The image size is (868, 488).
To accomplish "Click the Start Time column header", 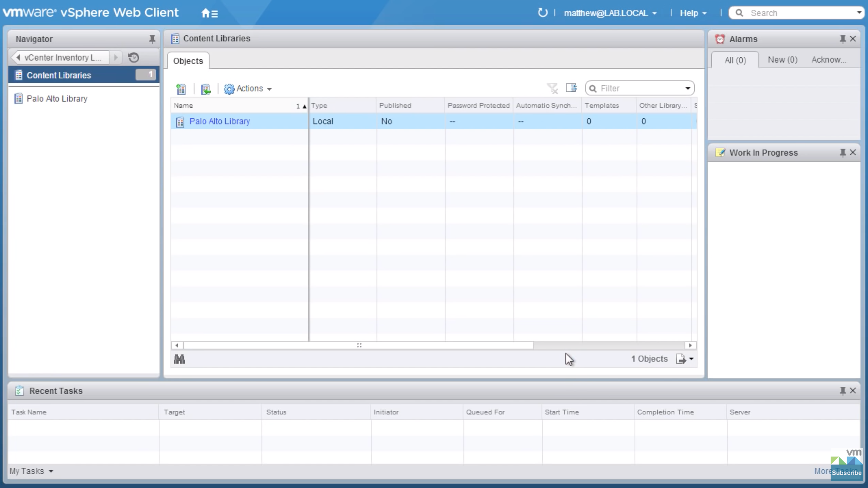I will click(x=588, y=412).
